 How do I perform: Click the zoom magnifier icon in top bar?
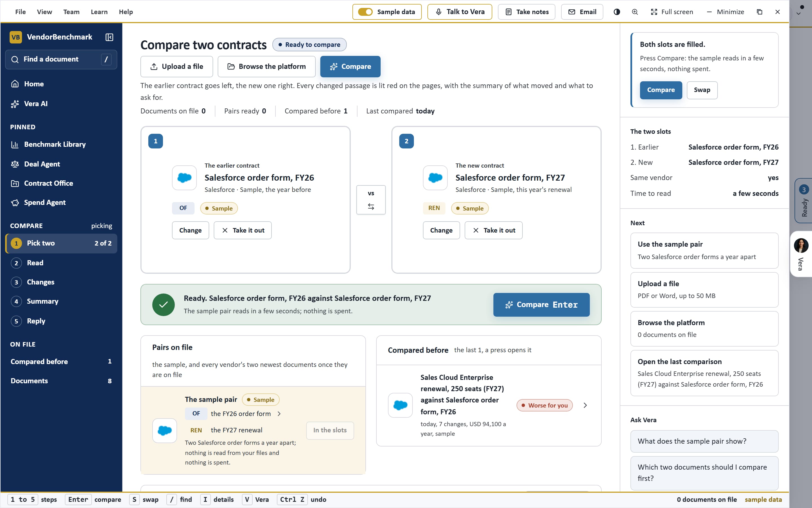tap(635, 12)
